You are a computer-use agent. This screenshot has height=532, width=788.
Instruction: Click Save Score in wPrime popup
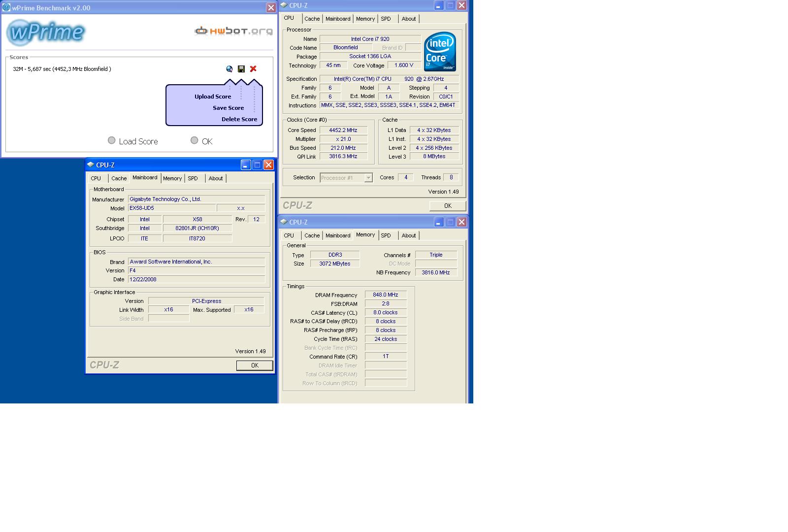[228, 108]
